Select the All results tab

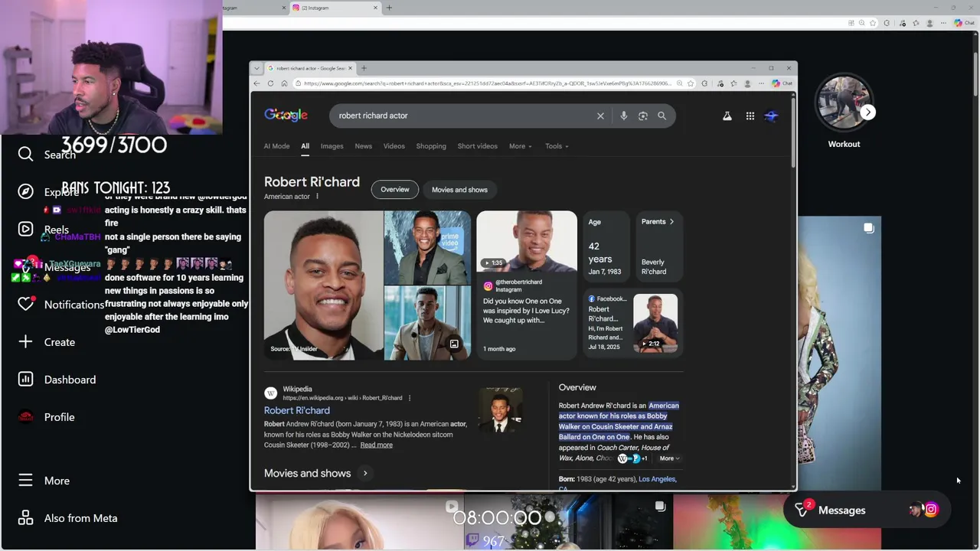[x=305, y=146]
